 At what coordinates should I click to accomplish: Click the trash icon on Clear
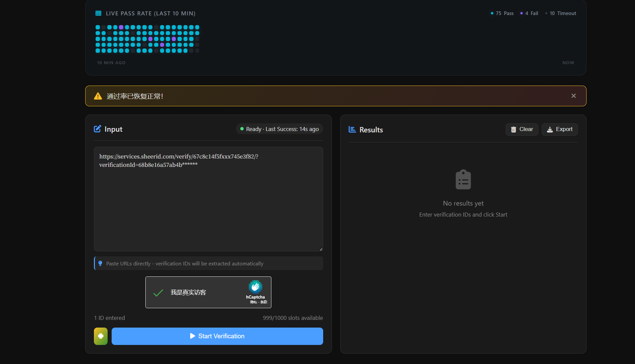coord(513,130)
